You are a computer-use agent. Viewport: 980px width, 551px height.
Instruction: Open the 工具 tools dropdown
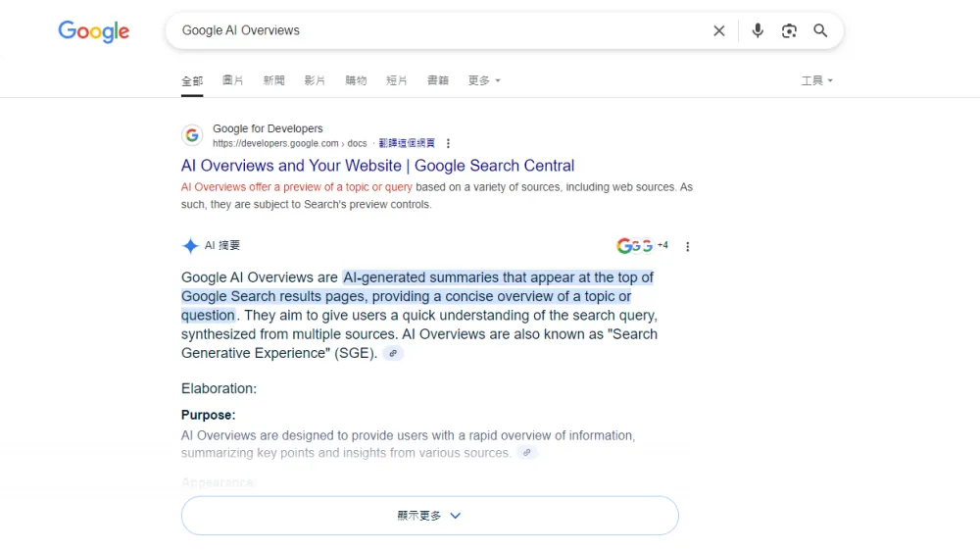(816, 80)
